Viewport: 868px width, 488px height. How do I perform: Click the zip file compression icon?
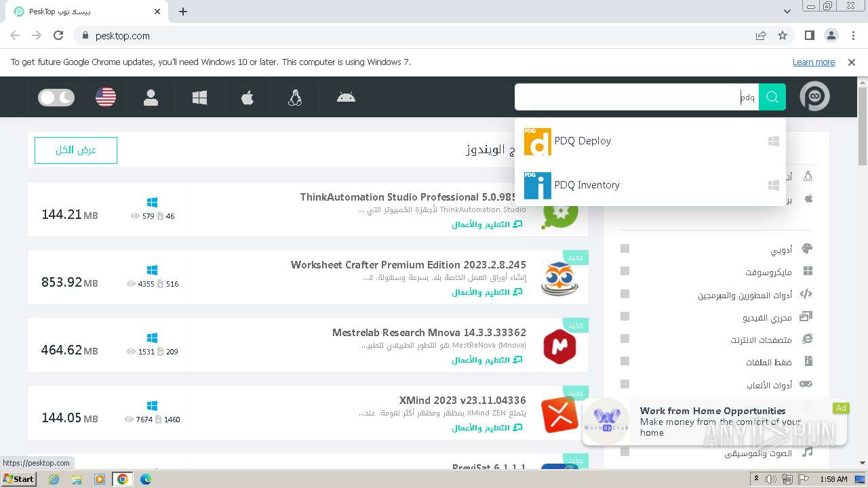[x=808, y=361]
